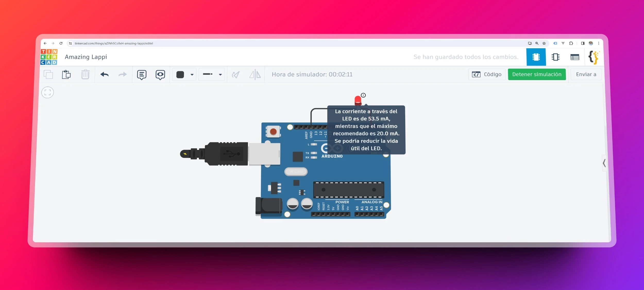Screen dimensions: 644x290
Task: Open browser zoom magnifier icon
Action: (537, 43)
